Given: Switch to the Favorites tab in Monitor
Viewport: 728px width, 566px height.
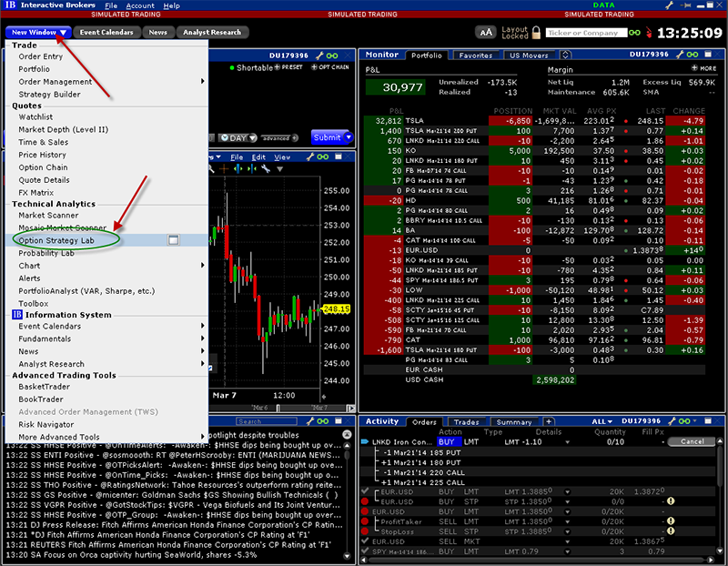Looking at the screenshot, I should (x=475, y=56).
